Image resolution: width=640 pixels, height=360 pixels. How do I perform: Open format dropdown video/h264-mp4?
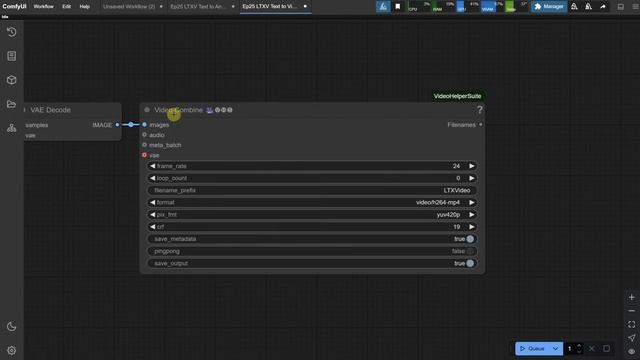coord(312,202)
